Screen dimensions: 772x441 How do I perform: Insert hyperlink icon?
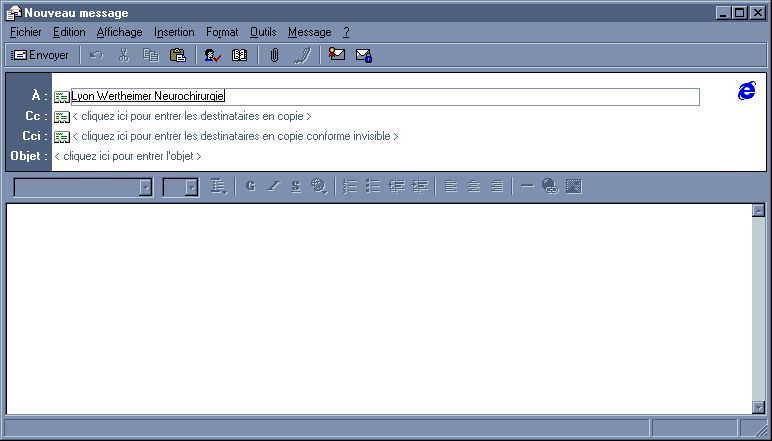click(x=550, y=187)
